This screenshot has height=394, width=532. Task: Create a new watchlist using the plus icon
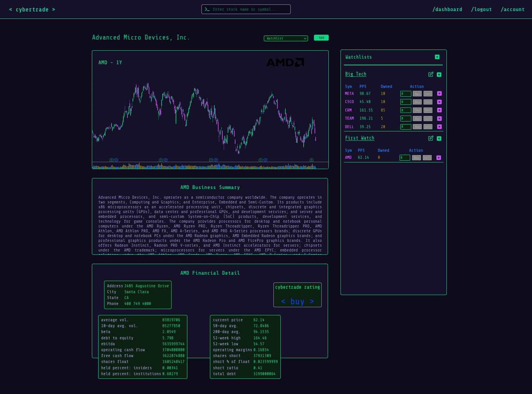click(437, 57)
